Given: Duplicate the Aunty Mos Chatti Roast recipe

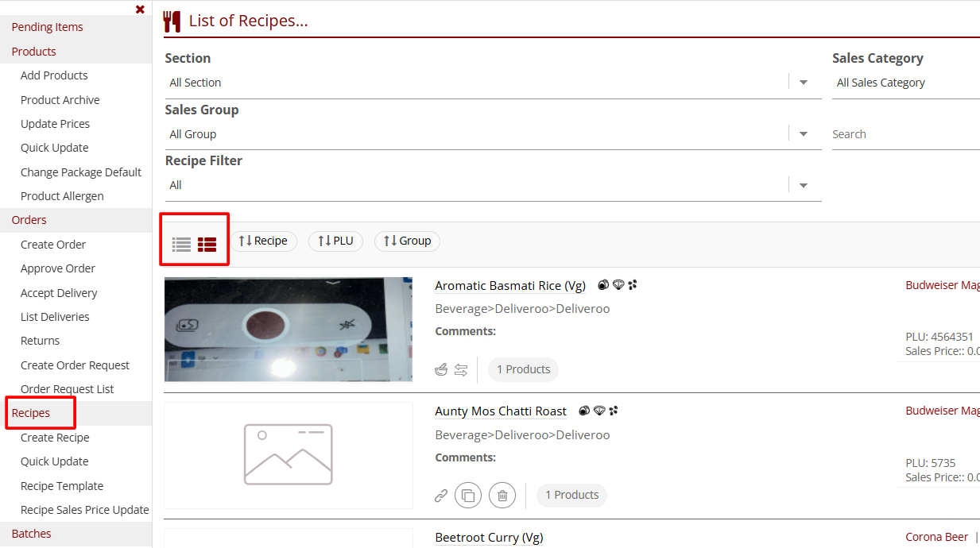Looking at the screenshot, I should tap(468, 496).
